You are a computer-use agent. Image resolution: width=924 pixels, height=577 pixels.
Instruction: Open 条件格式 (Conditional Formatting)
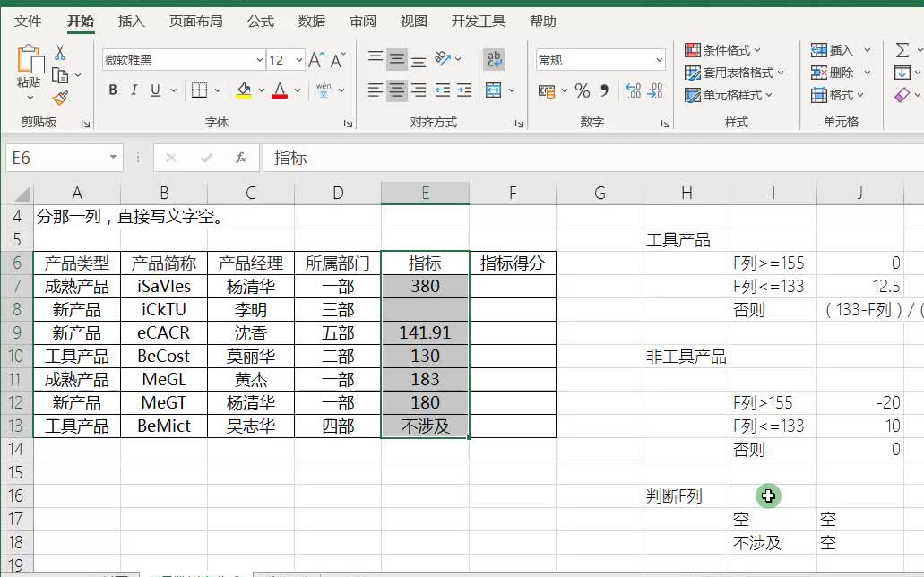[721, 49]
